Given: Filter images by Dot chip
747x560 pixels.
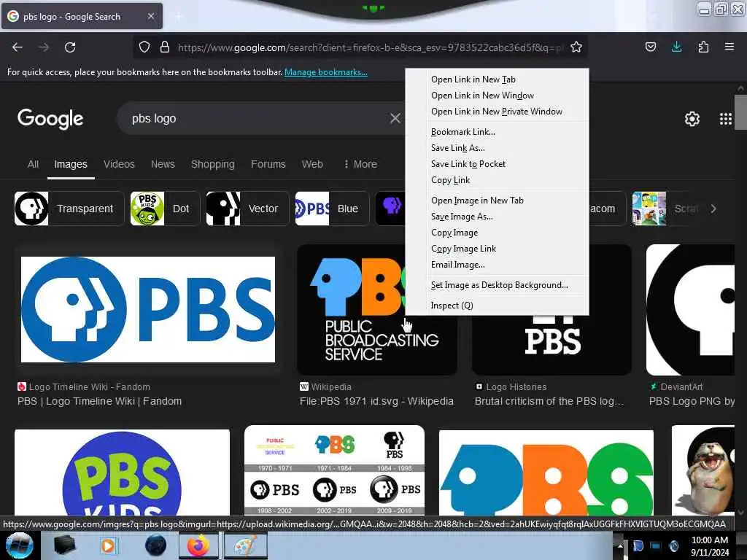Looking at the screenshot, I should click(x=165, y=209).
